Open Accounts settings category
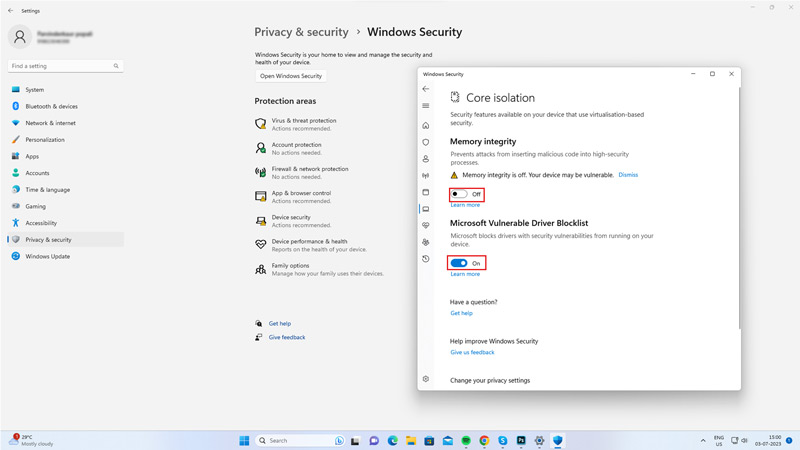 coord(65,173)
